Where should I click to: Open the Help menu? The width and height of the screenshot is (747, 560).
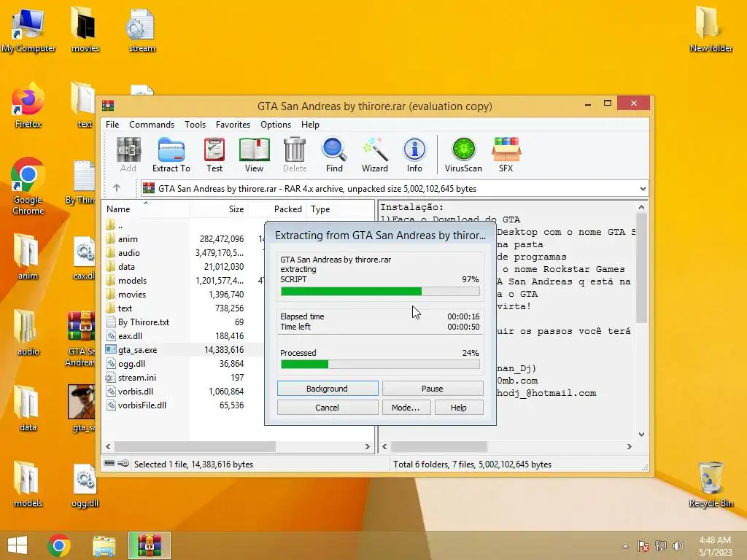tap(310, 124)
